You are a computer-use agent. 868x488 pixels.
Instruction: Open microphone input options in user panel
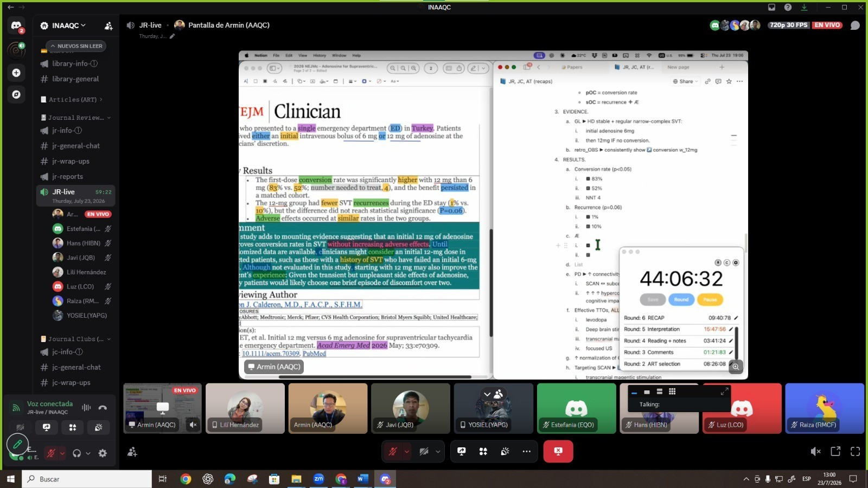point(62,453)
